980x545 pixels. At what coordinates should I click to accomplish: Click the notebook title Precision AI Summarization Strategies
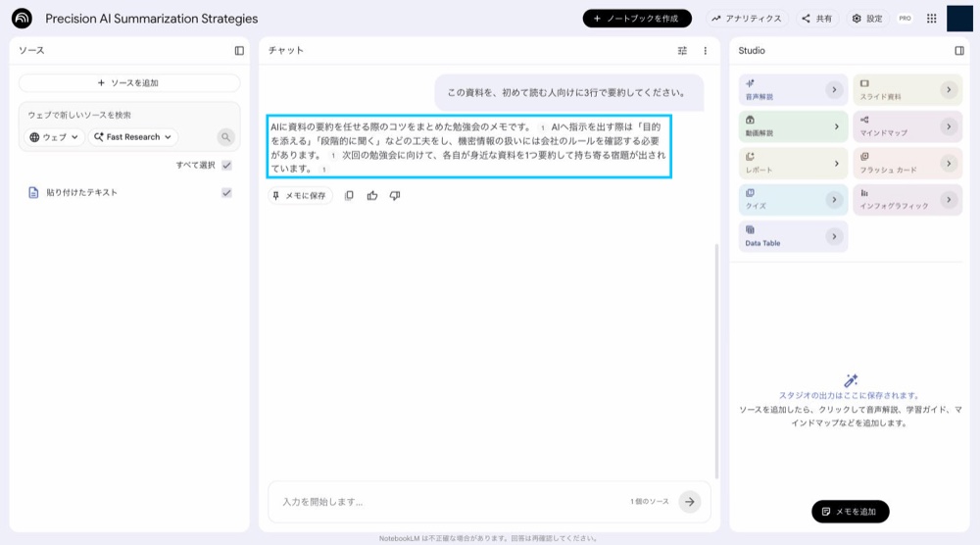[x=151, y=19]
